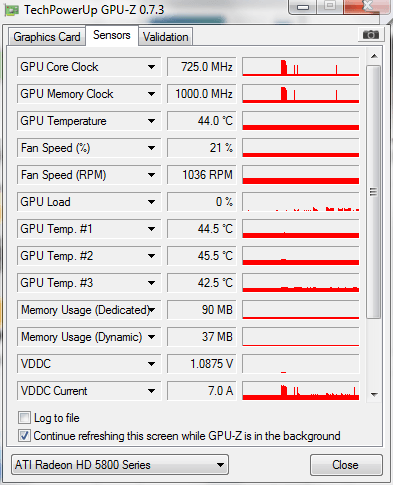The width and height of the screenshot is (393, 485).
Task: Click the scroll up arrow
Action: [374, 56]
